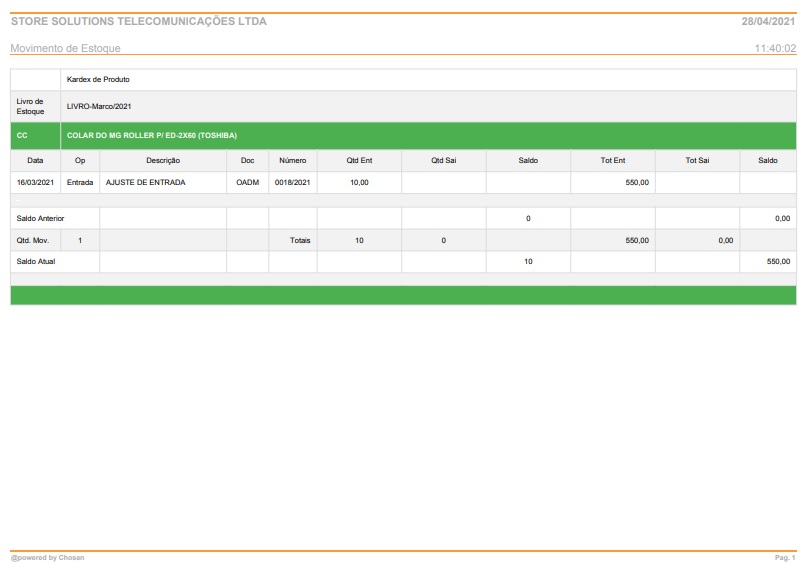Select the COLAR DO MG ROLLER product row
This screenshot has width=810, height=564.
tap(152, 135)
